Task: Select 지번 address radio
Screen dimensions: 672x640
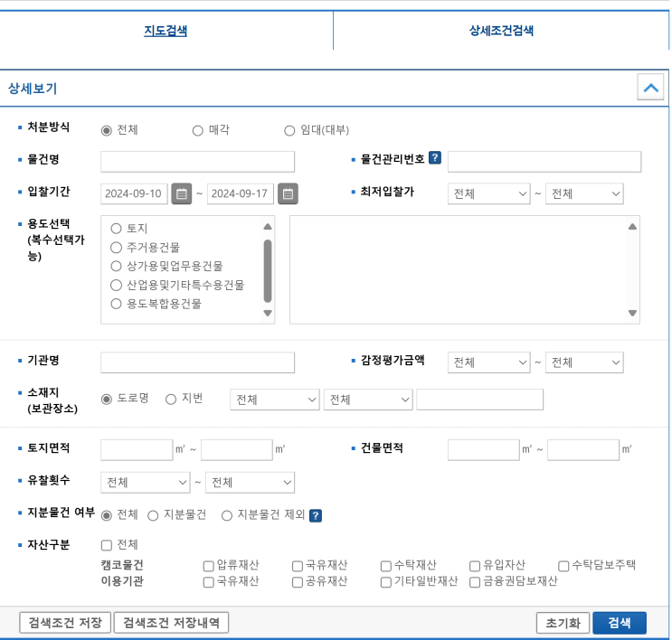Action: [171, 400]
